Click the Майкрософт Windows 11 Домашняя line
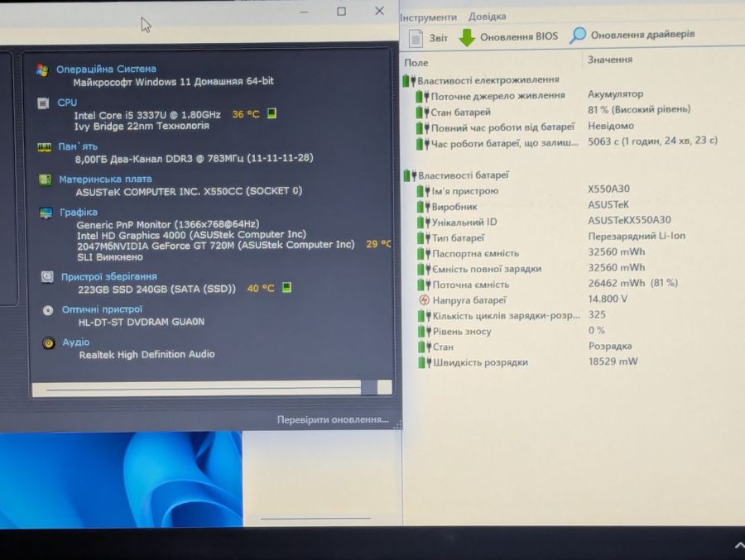745x560 pixels. click(x=174, y=82)
